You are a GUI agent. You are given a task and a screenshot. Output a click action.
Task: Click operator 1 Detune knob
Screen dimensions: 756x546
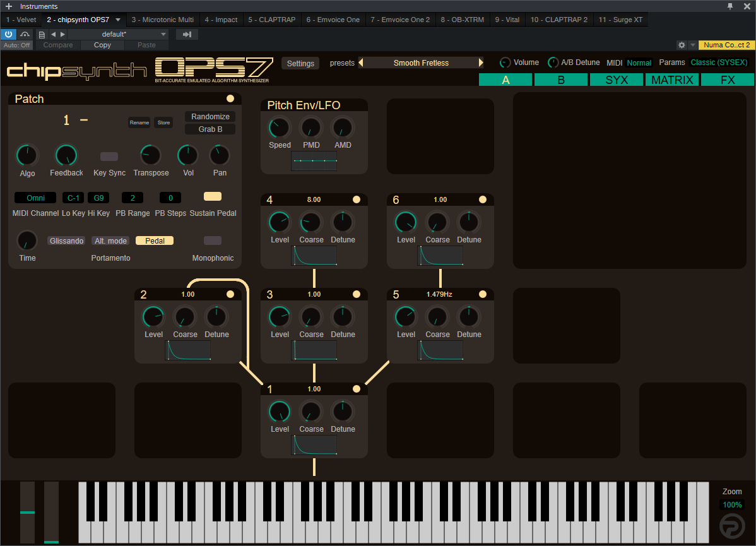coord(342,412)
